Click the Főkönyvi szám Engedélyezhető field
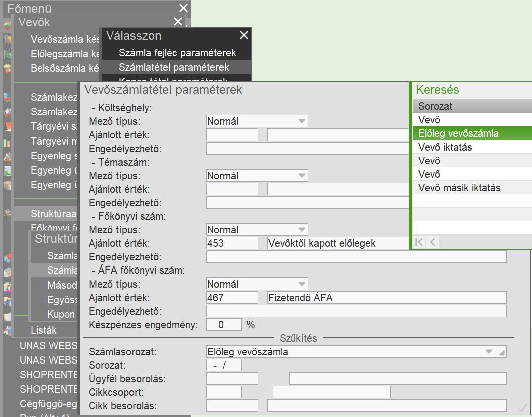This screenshot has width=532, height=417. click(x=356, y=257)
